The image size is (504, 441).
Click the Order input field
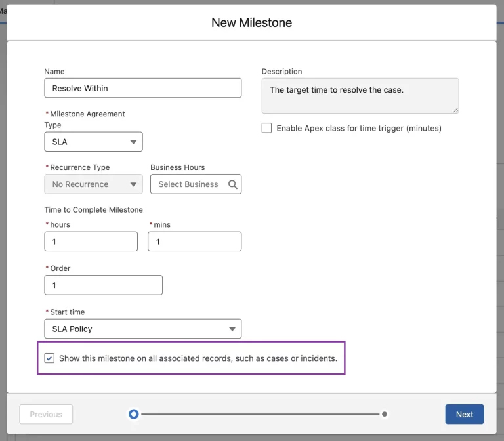pos(103,285)
